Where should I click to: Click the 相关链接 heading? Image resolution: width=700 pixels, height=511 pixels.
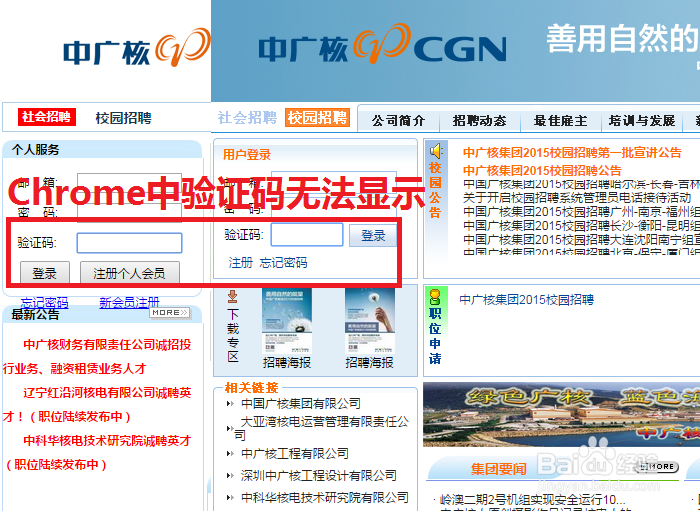(252, 387)
